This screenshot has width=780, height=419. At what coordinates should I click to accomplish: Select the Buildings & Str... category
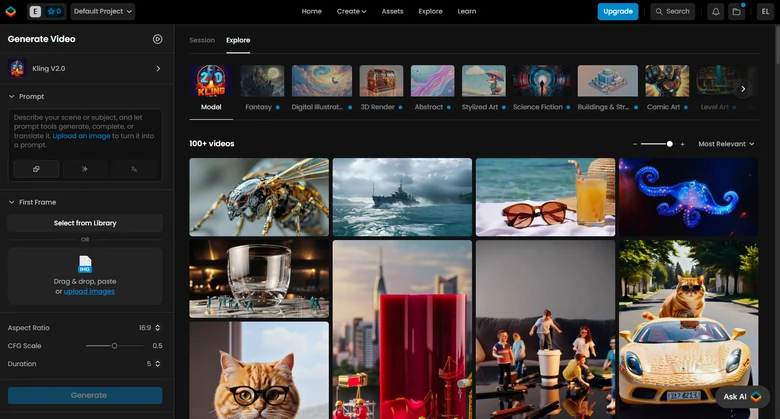607,88
